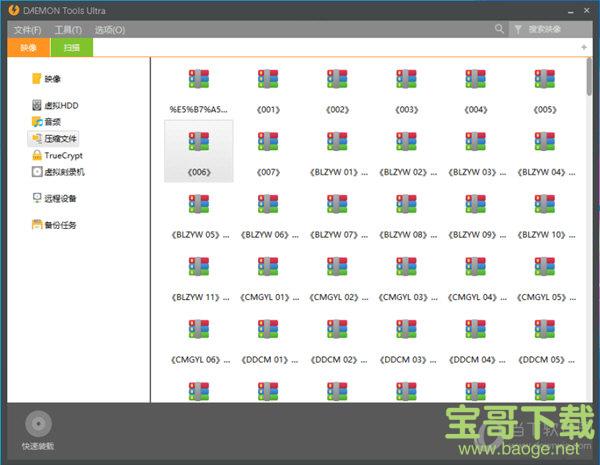Select the 《005》 archive icon
The width and height of the screenshot is (600, 465).
click(x=545, y=79)
